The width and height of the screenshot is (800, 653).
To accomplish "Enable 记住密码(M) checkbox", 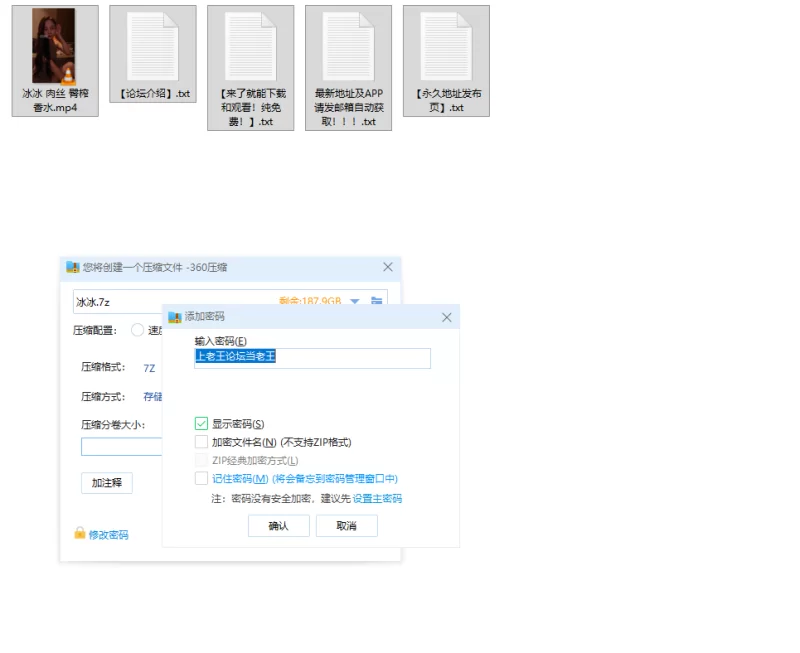I will [x=201, y=479].
